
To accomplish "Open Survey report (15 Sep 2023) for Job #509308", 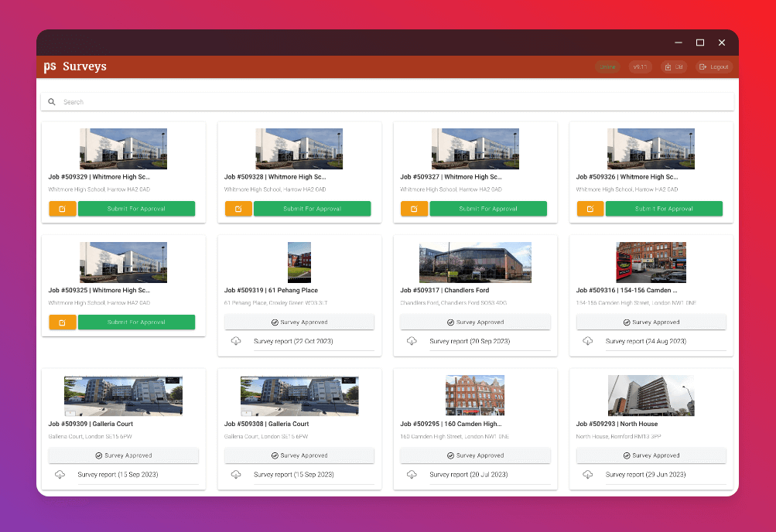I will click(x=294, y=475).
